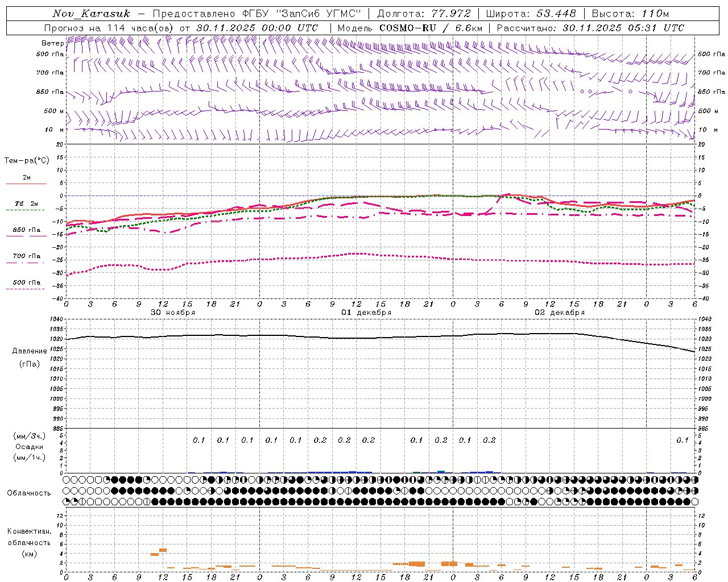Click the station name Nov_Karasuk
The width and height of the screenshot is (728, 582).
[91, 14]
